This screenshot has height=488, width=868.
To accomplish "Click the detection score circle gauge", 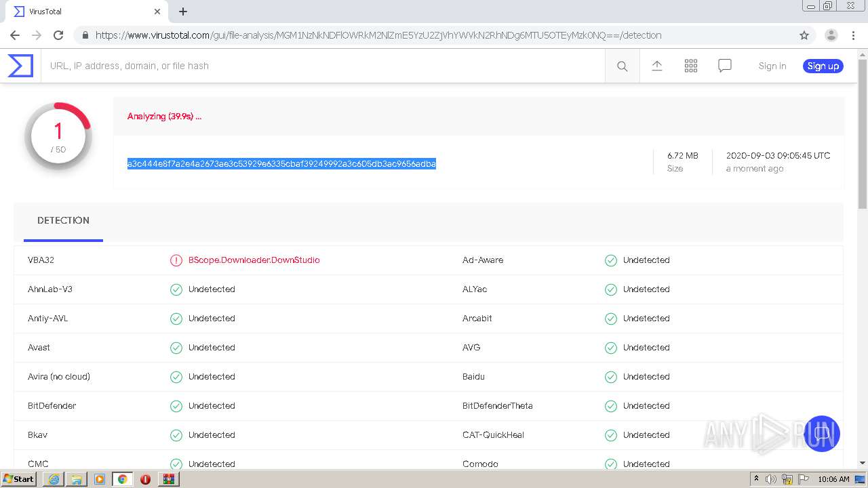I will [x=58, y=136].
